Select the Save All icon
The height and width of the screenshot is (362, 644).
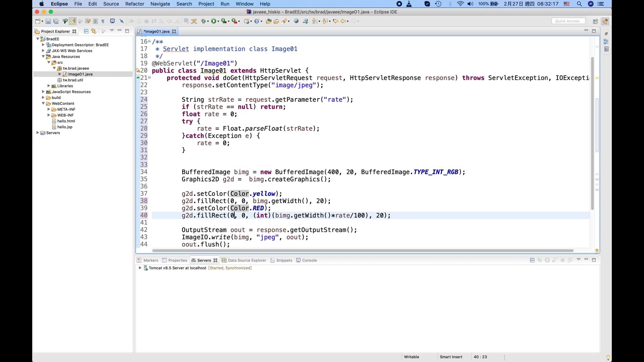(x=56, y=21)
